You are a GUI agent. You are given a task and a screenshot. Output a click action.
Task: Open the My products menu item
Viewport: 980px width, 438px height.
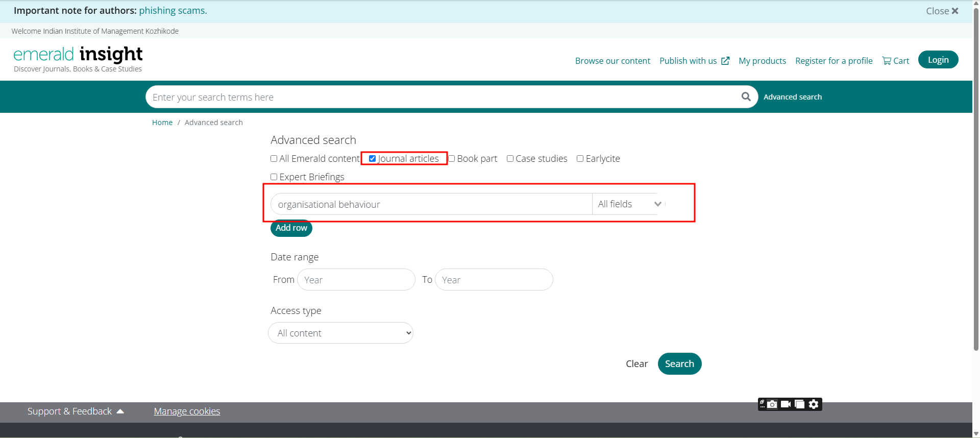(762, 61)
